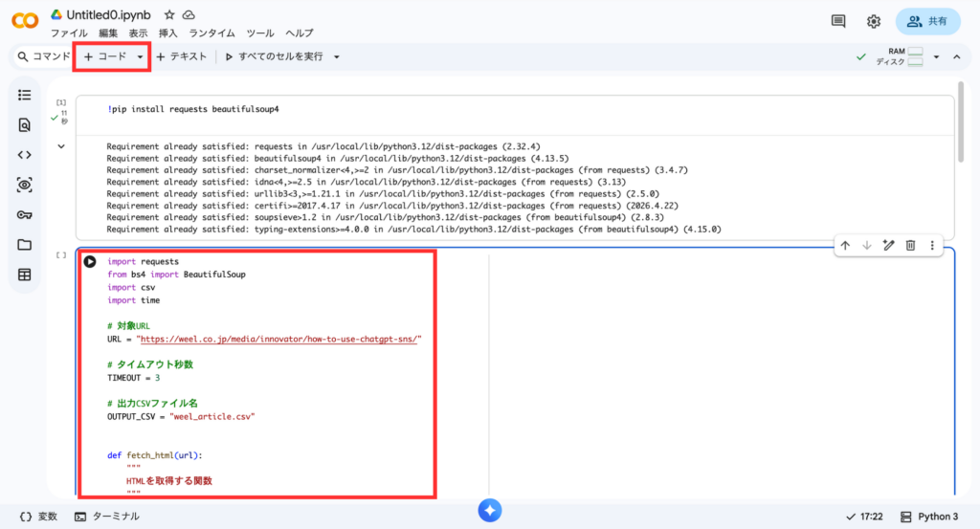Open the code snippets sidebar icon
This screenshot has height=529, width=980.
(x=24, y=155)
